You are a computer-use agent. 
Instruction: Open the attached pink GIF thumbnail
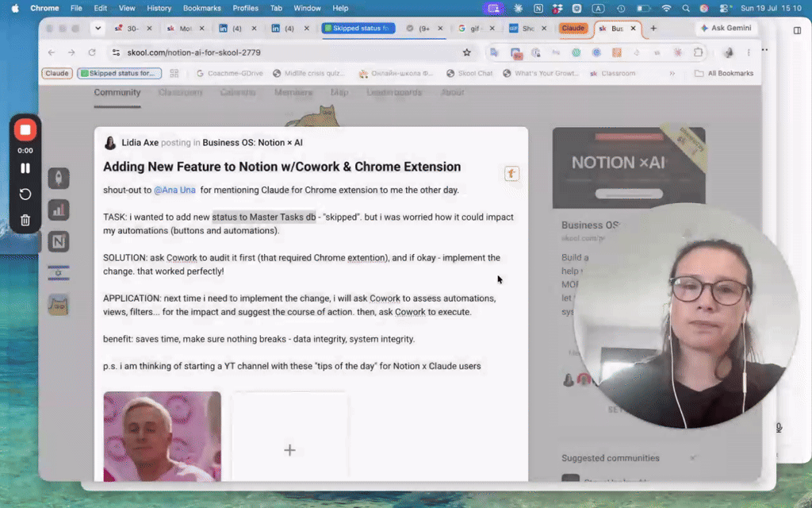[162, 437]
